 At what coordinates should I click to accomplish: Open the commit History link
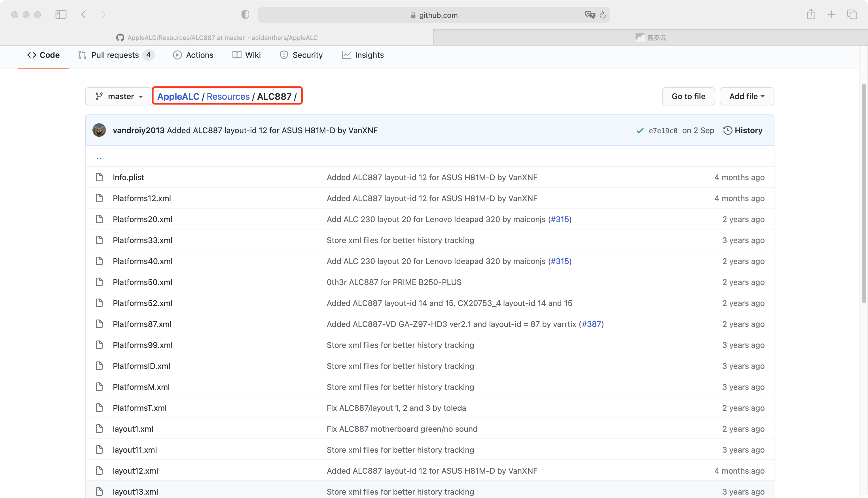743,130
